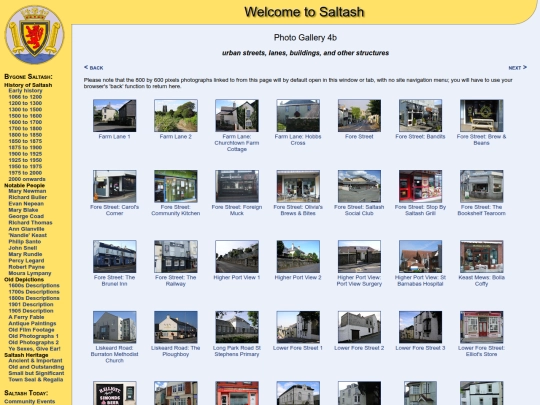Go to the previous gallery via BACK

(x=93, y=68)
